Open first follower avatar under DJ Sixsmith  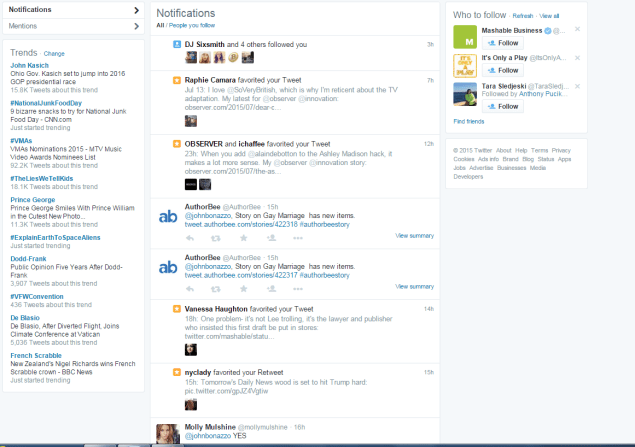pyautogui.click(x=191, y=57)
